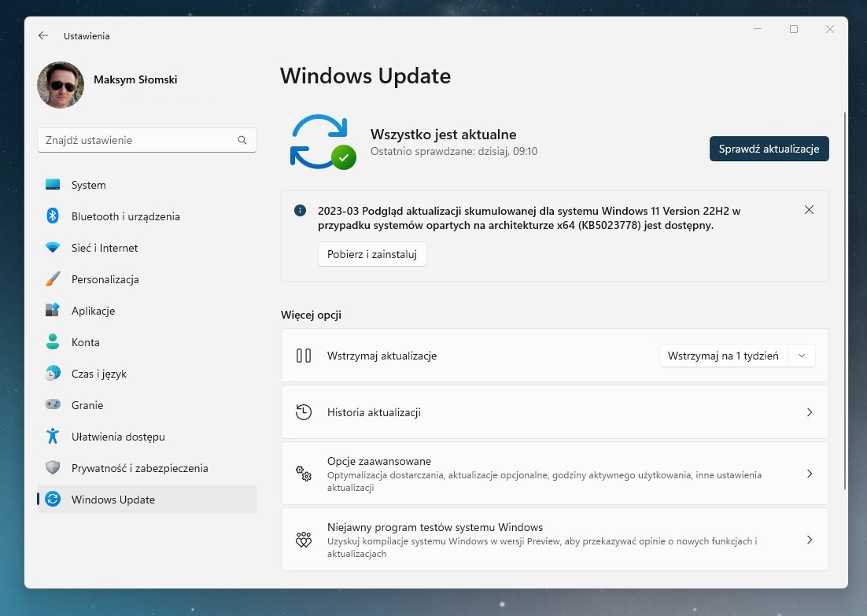This screenshot has width=867, height=616.
Task: Open Historia aktualizacji
Action: click(x=555, y=411)
